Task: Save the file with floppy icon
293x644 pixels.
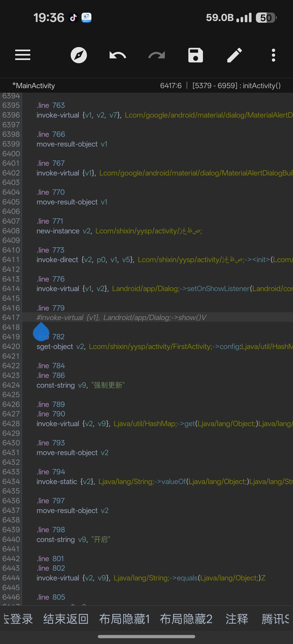Action: [x=195, y=55]
